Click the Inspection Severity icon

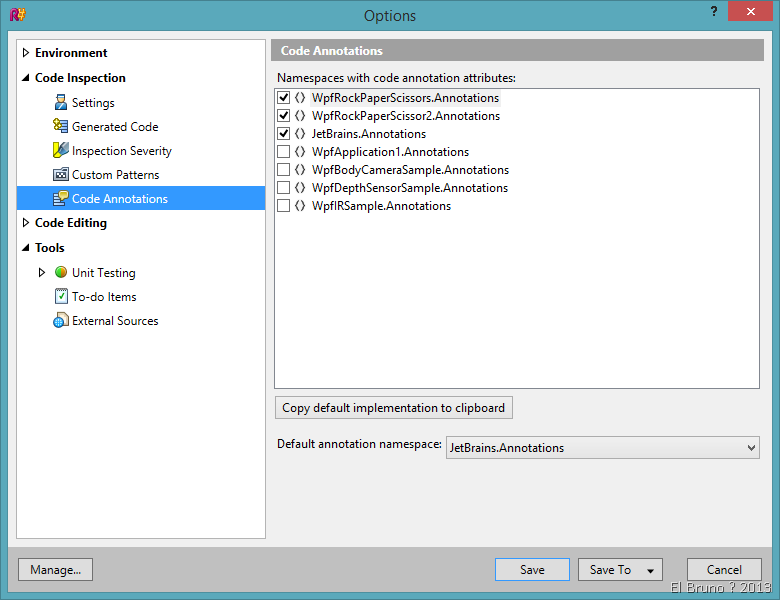[x=61, y=150]
